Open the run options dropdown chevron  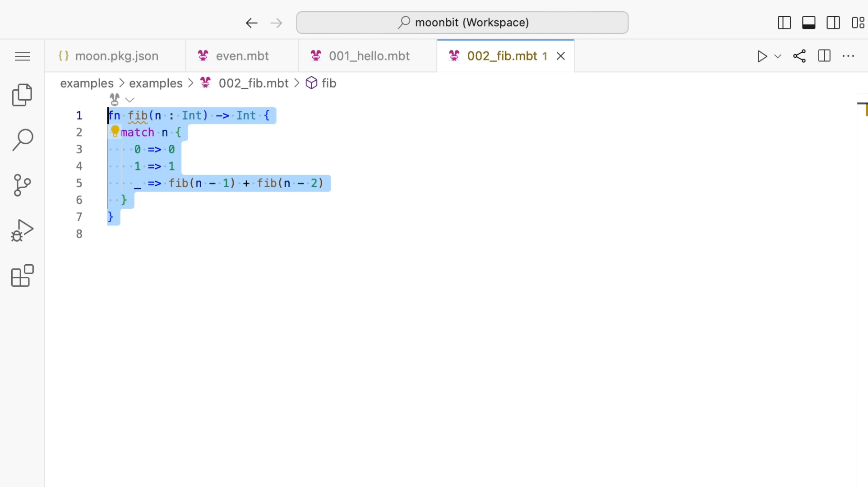(x=777, y=56)
